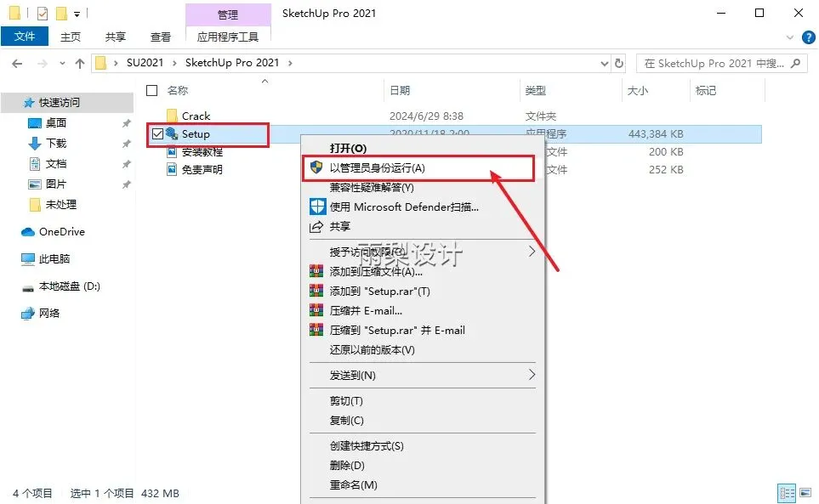
Task: Open 图片 in the sidebar
Action: (x=56, y=184)
